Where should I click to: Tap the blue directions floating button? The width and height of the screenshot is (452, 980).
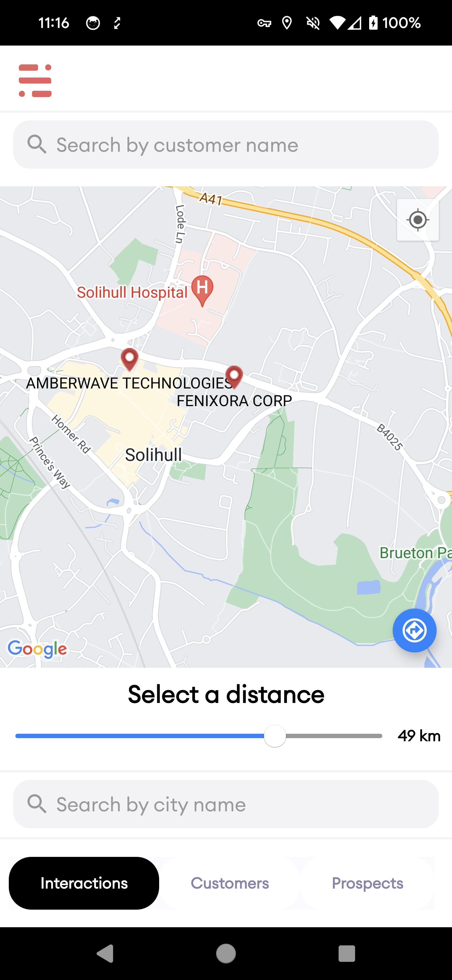[414, 630]
